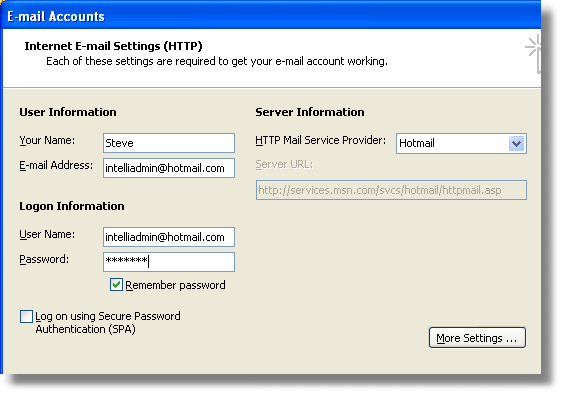Click the E-mail Address label
The image size is (561, 394).
[56, 165]
